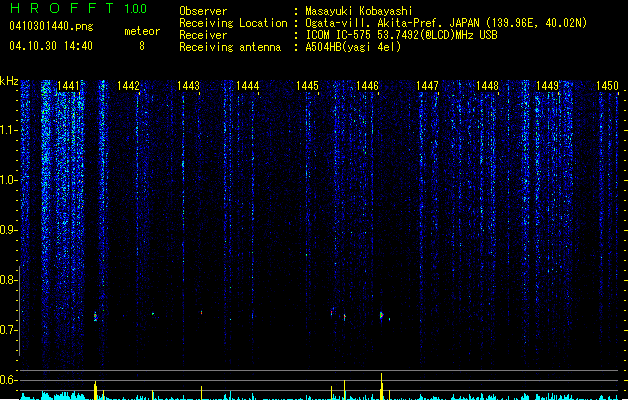Select the Ogata-vill. Akita-Pref. JAPAN location text
The width and height of the screenshot is (629, 400).
(x=446, y=23)
